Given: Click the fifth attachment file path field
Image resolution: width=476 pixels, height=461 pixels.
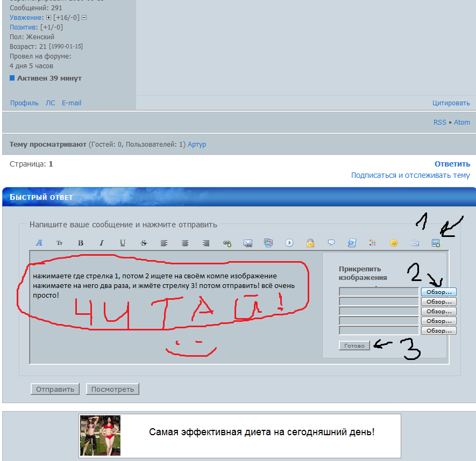Looking at the screenshot, I should pyautogui.click(x=379, y=330).
